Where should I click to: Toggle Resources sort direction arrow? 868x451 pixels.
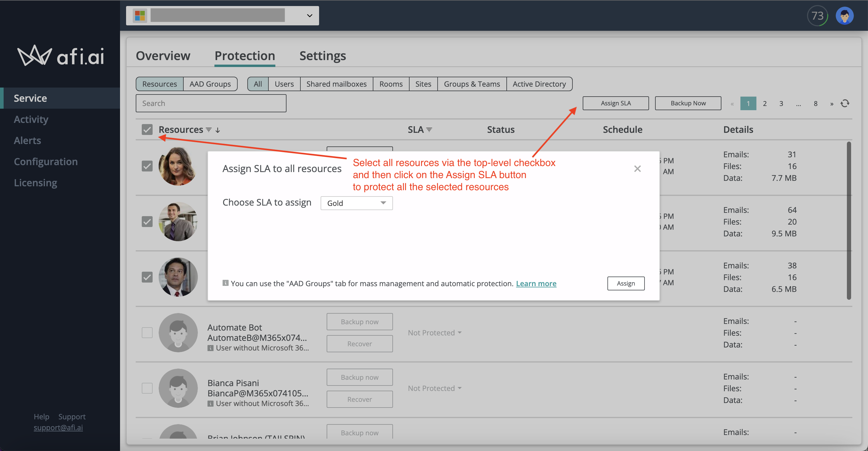tap(218, 130)
